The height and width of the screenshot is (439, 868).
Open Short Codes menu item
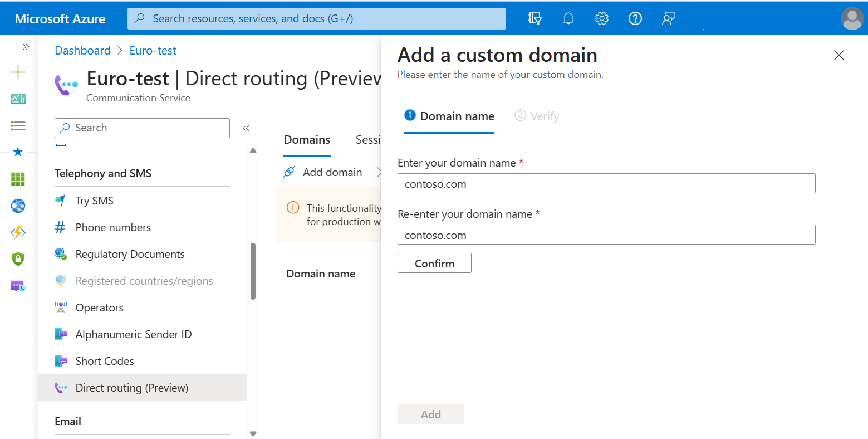point(142,361)
